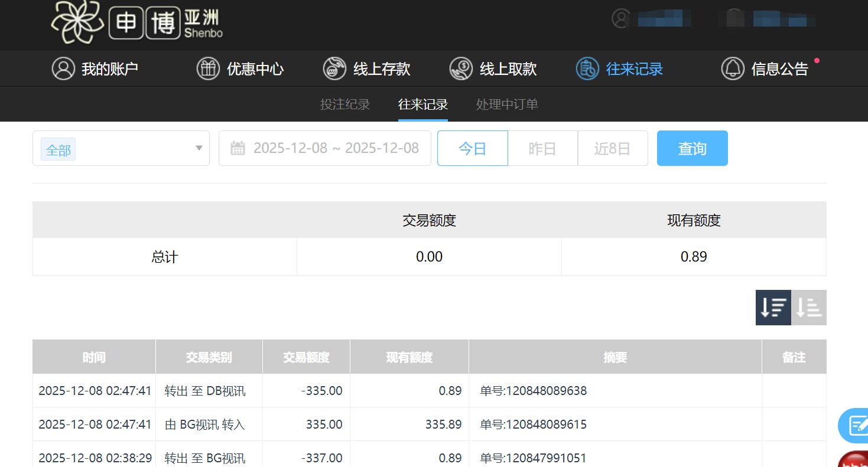Viewport: 868px width, 467px height.
Task: Click the 信息公告 notification bell icon
Action: tap(733, 68)
